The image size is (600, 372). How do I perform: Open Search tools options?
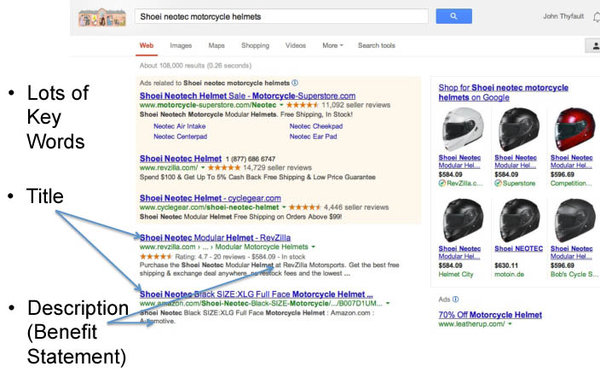coord(376,46)
